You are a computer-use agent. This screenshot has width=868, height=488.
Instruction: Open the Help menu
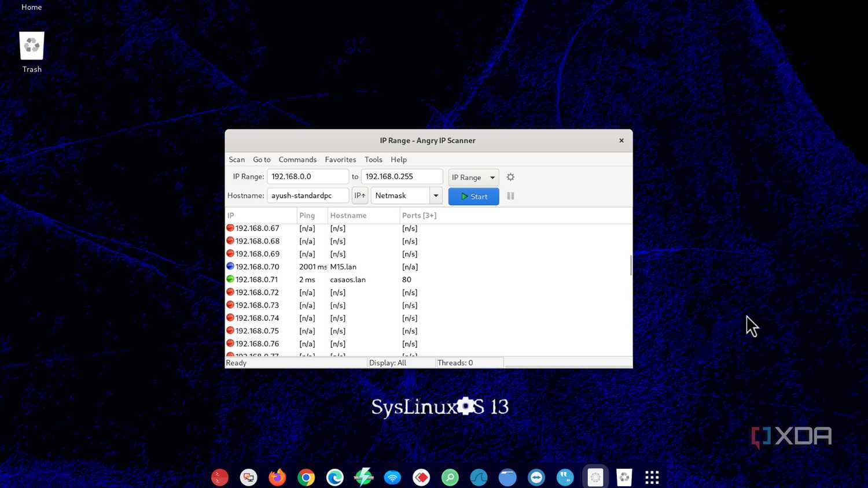[399, 160]
